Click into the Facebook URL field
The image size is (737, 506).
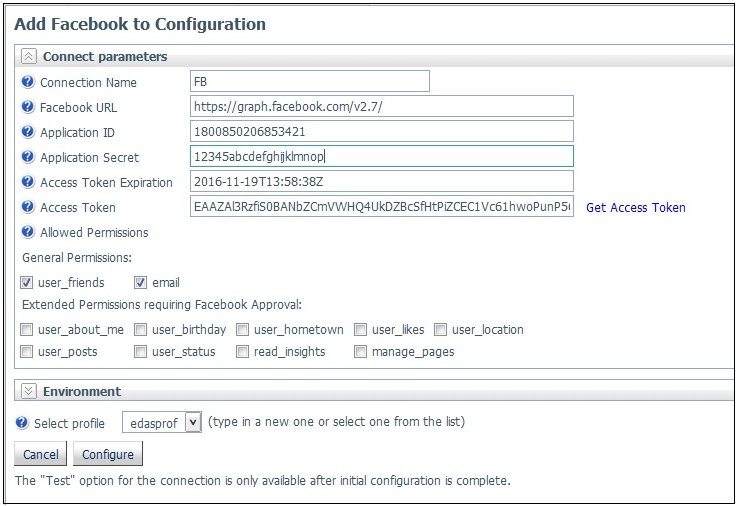point(382,106)
